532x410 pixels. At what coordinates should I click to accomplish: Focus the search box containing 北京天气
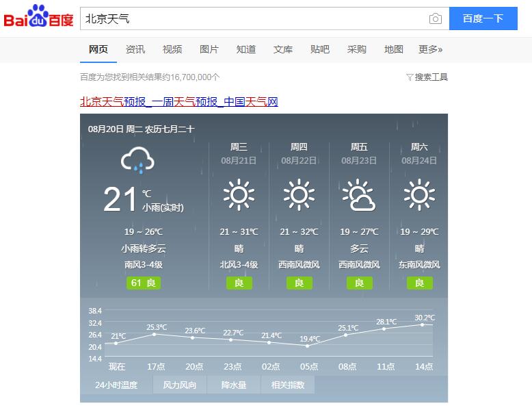point(253,18)
